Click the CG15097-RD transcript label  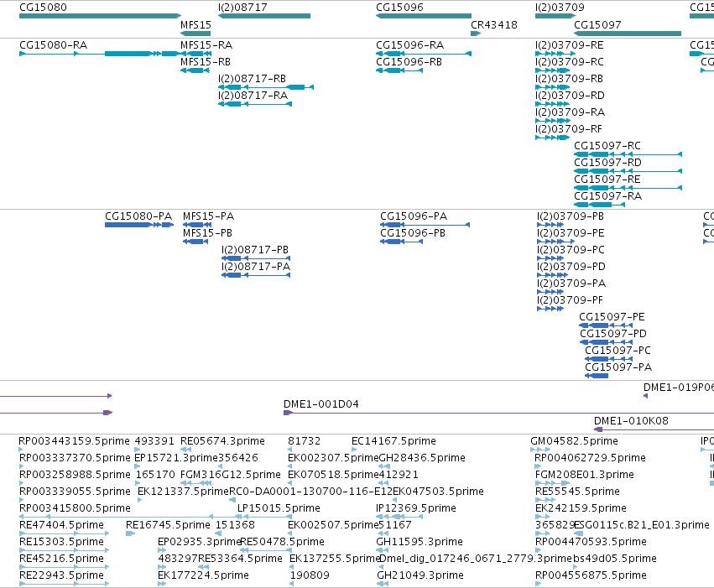click(607, 163)
